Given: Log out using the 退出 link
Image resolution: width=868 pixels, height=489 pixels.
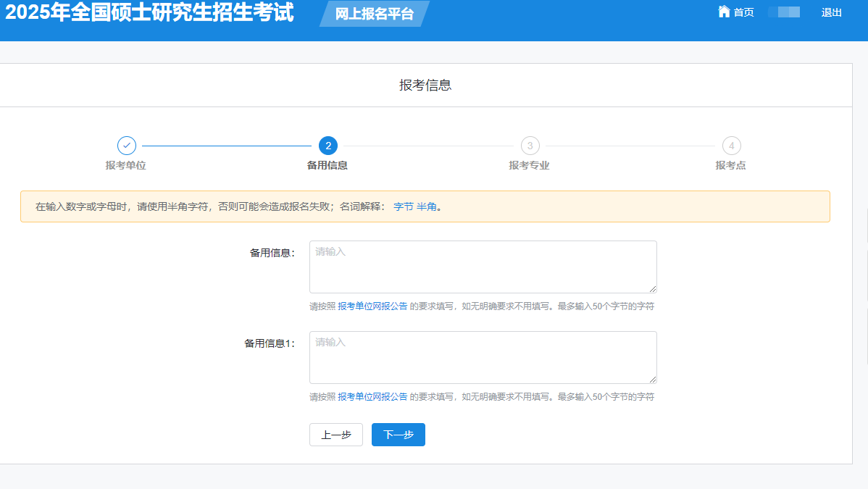Looking at the screenshot, I should coord(831,12).
